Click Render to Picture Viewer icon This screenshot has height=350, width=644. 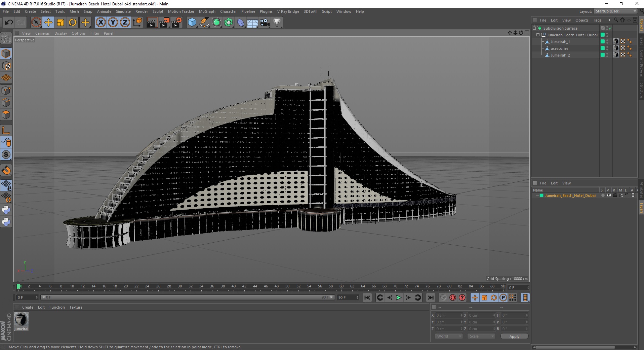coord(164,23)
